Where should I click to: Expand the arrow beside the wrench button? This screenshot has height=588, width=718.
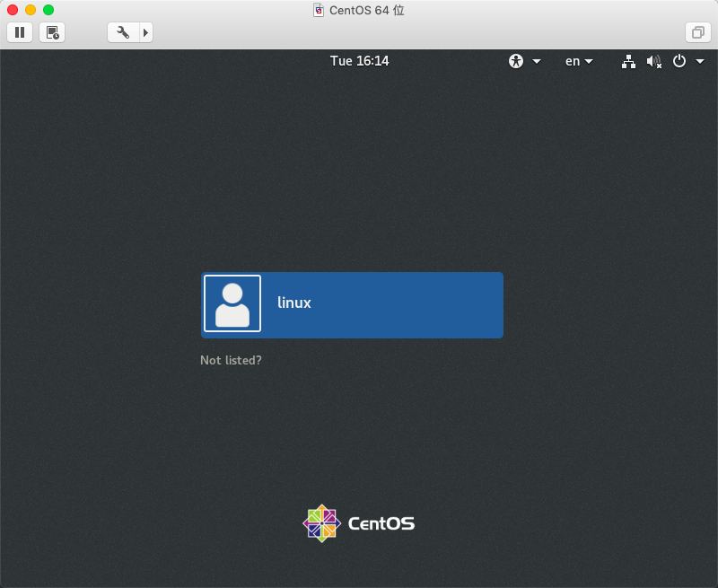pyautogui.click(x=146, y=32)
